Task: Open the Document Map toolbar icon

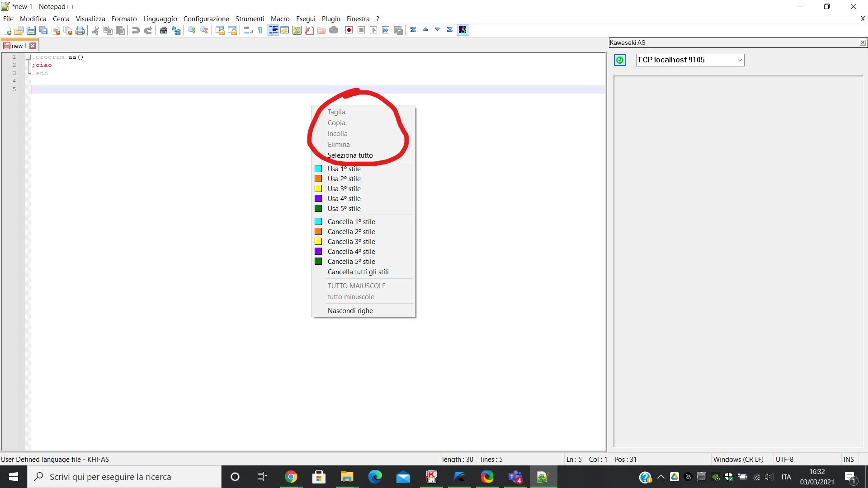Action: [x=297, y=30]
